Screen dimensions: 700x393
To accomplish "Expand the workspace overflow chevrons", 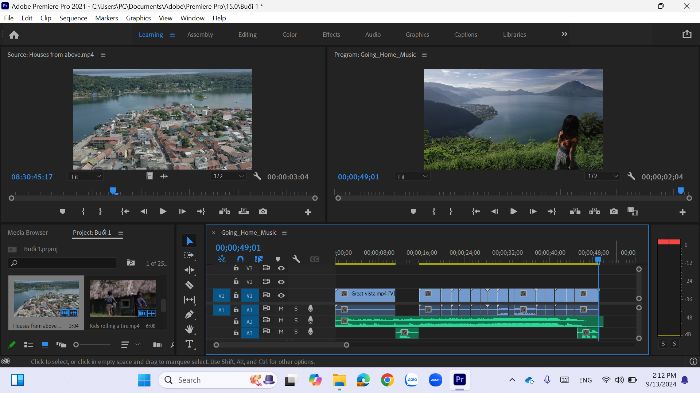I will 564,34.
